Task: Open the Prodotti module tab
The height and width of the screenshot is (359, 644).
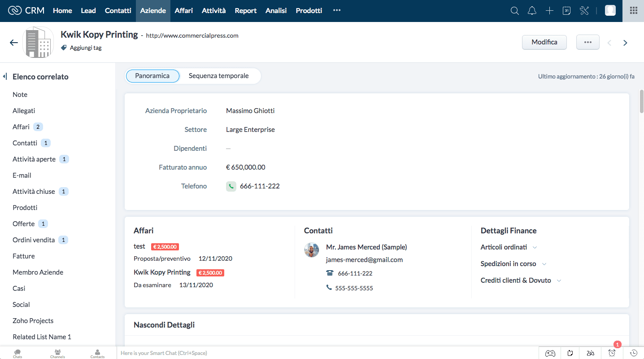Action: pyautogui.click(x=309, y=11)
